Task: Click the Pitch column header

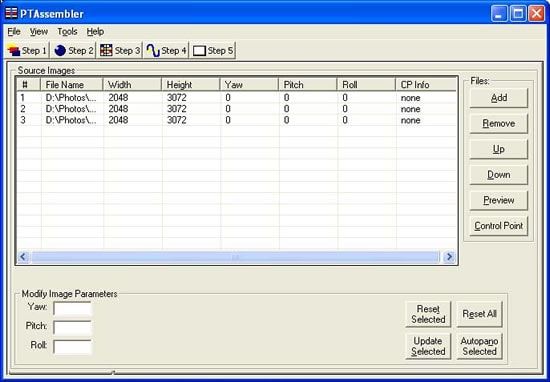Action: [308, 85]
